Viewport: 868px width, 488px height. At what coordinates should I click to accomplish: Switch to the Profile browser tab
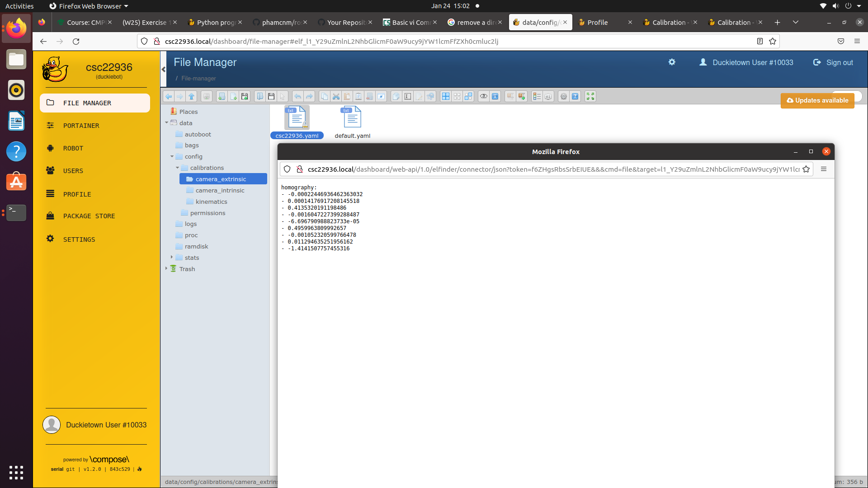[597, 22]
